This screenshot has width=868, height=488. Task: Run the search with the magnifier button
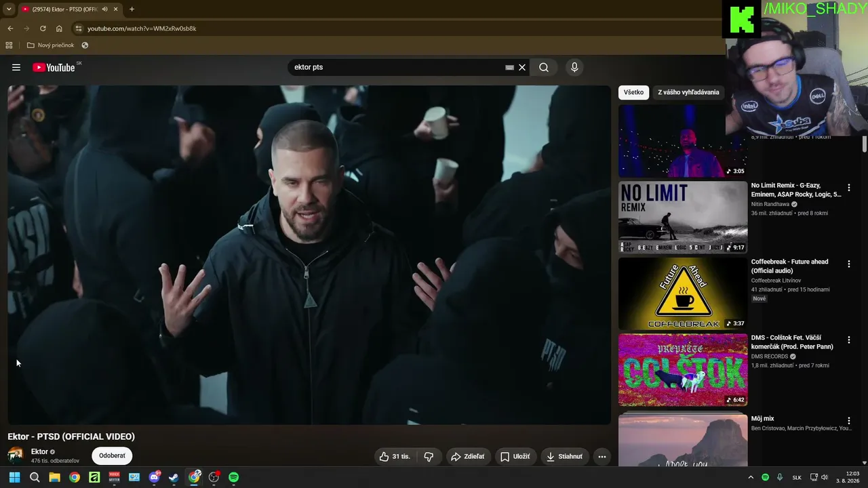(544, 67)
